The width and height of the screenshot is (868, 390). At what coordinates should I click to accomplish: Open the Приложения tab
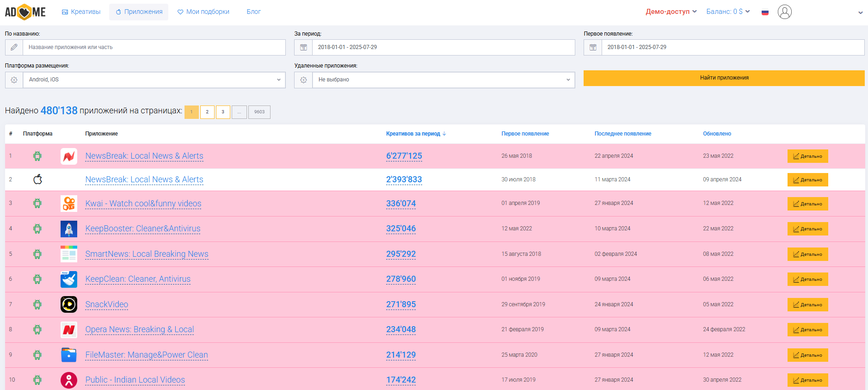[139, 12]
